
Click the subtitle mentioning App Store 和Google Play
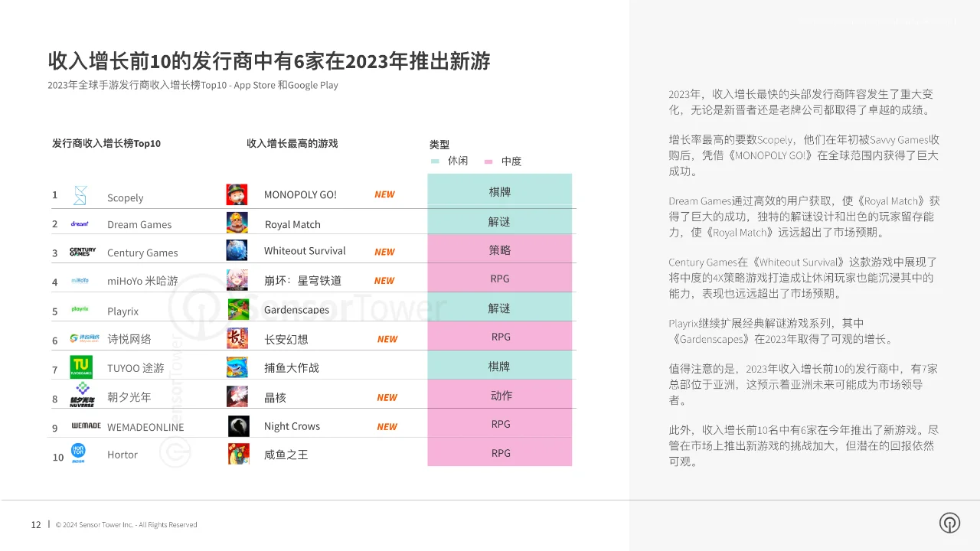point(193,85)
